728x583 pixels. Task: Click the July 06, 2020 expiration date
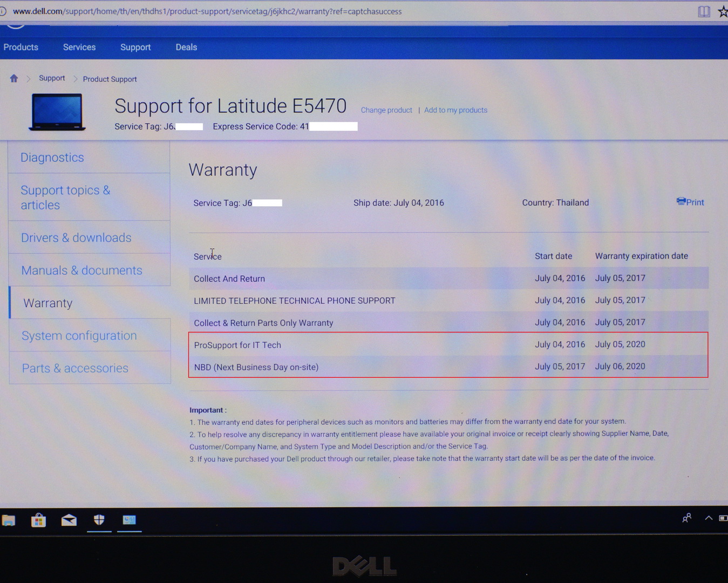(x=620, y=367)
